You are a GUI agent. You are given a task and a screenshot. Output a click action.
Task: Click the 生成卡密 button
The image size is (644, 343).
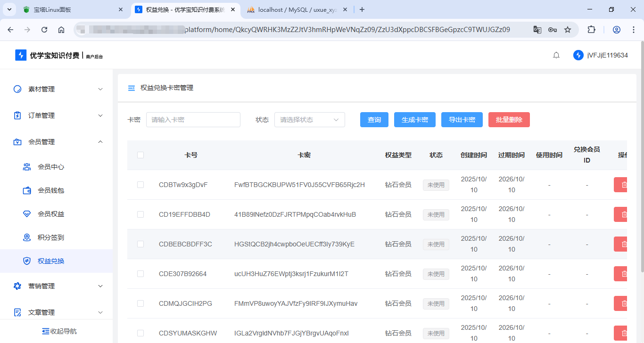(x=414, y=120)
